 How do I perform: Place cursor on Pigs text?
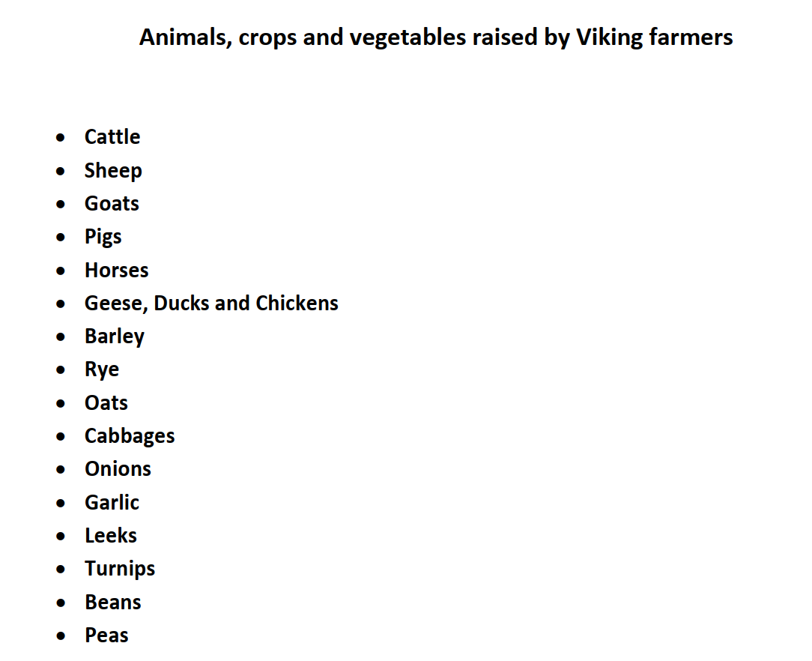[x=103, y=238]
